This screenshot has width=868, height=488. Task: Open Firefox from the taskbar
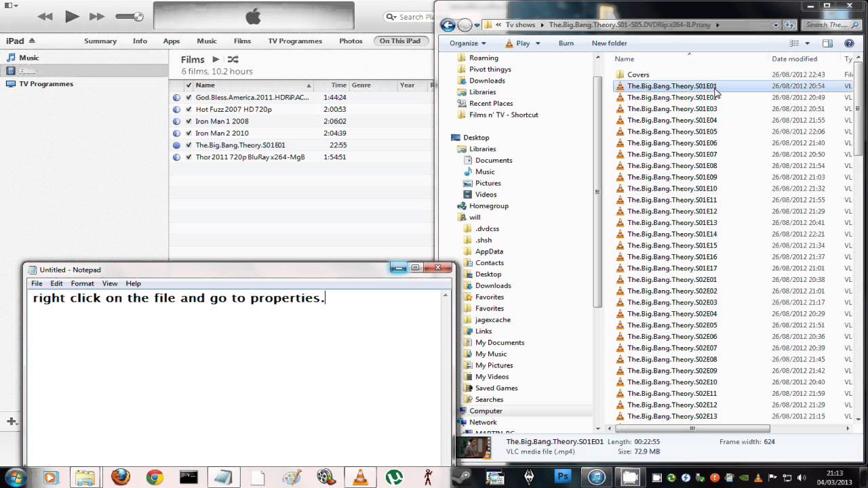click(x=120, y=477)
